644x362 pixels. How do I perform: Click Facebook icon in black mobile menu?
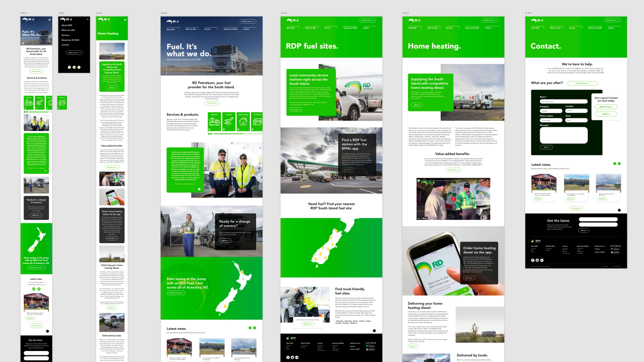(69, 67)
